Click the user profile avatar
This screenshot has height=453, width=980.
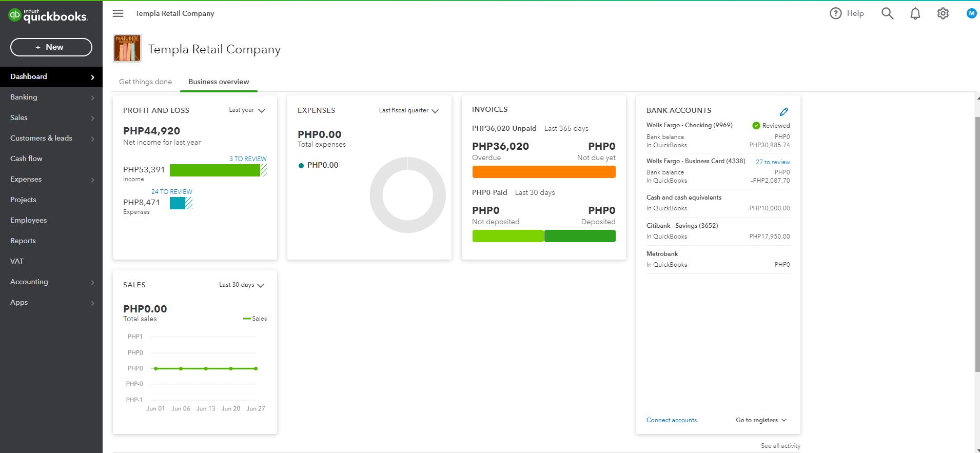[x=971, y=14]
